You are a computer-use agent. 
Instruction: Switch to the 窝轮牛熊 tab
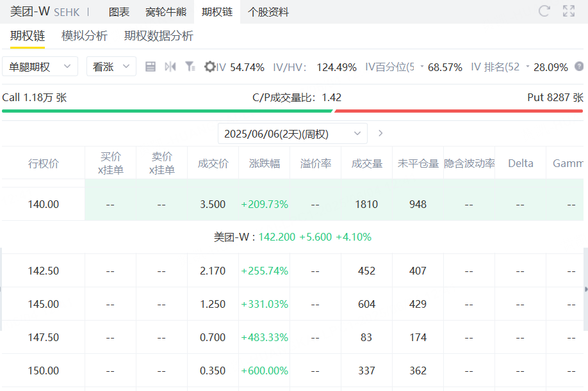click(x=166, y=12)
